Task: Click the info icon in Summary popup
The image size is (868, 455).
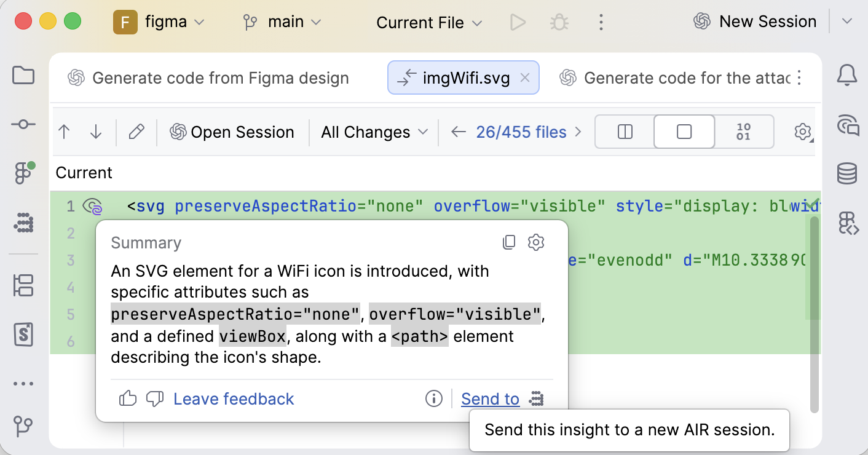Action: (434, 399)
